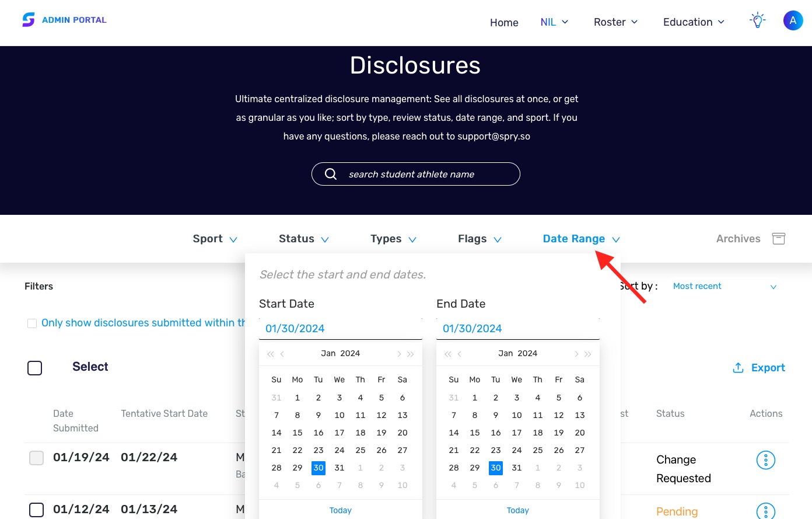Go to previous month in End Date calendar
812x519 pixels.
[x=460, y=354]
